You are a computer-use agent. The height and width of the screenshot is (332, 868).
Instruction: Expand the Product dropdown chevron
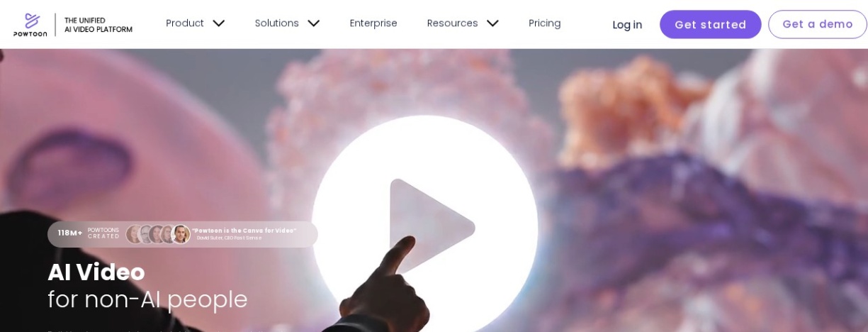pyautogui.click(x=218, y=23)
